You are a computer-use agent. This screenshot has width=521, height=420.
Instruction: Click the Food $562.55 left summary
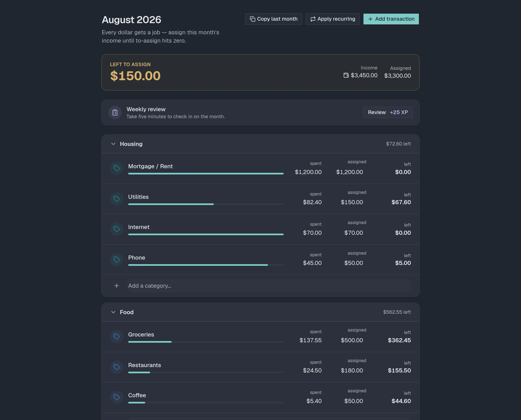[x=397, y=312]
